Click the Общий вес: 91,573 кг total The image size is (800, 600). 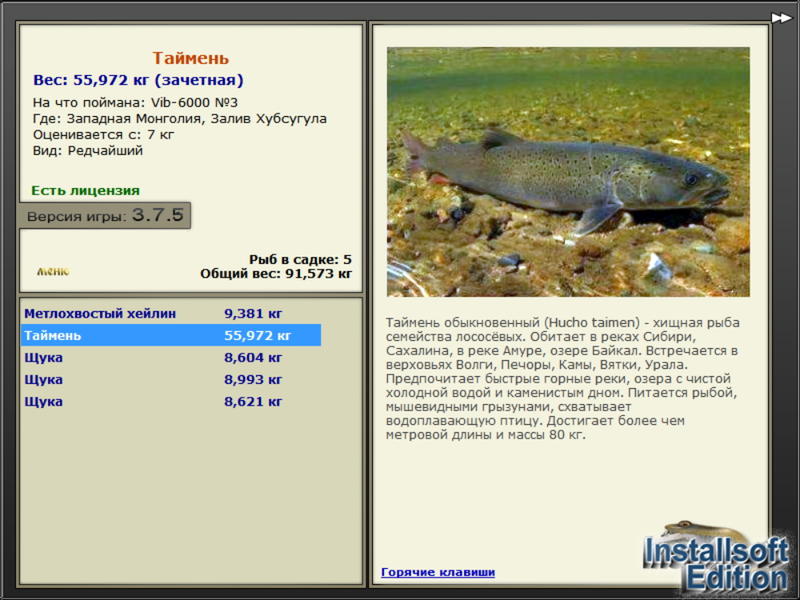pos(276,273)
